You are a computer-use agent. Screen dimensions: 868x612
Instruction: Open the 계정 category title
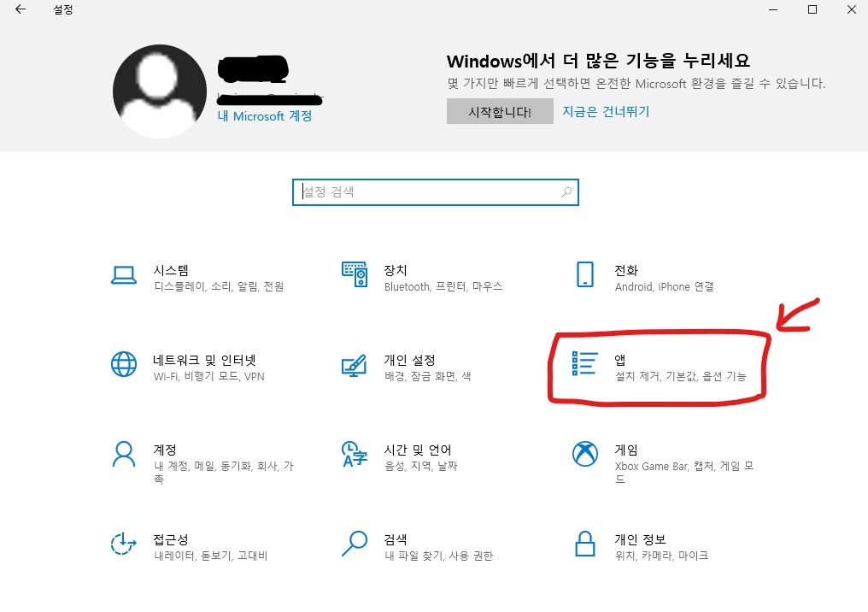(165, 450)
